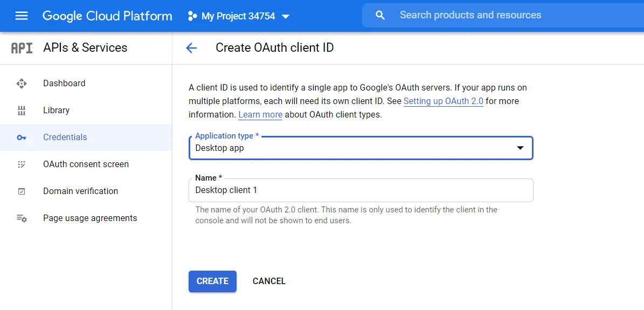Screen dimensions: 644x310
Task: Click the search magnifier icon
Action: tap(380, 16)
